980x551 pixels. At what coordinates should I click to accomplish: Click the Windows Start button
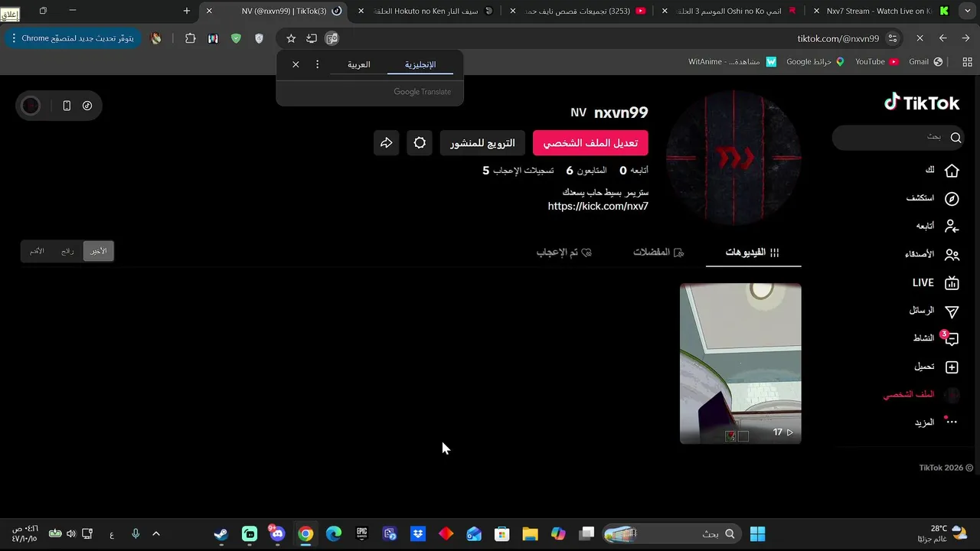[757, 534]
